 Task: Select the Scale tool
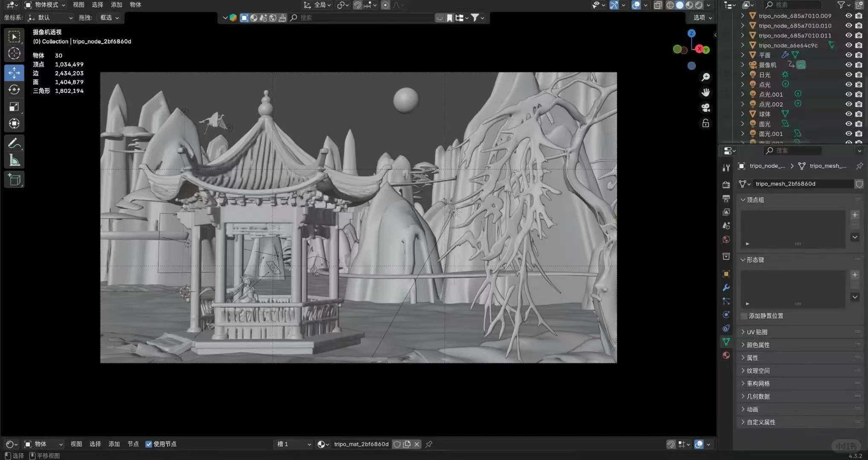tap(14, 106)
